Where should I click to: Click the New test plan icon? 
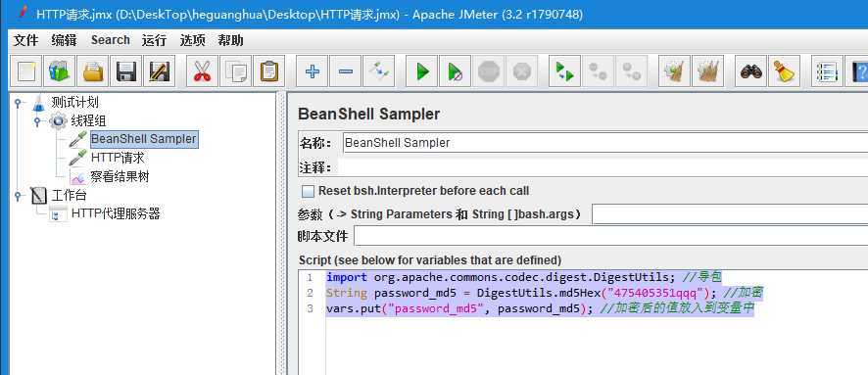coord(26,71)
